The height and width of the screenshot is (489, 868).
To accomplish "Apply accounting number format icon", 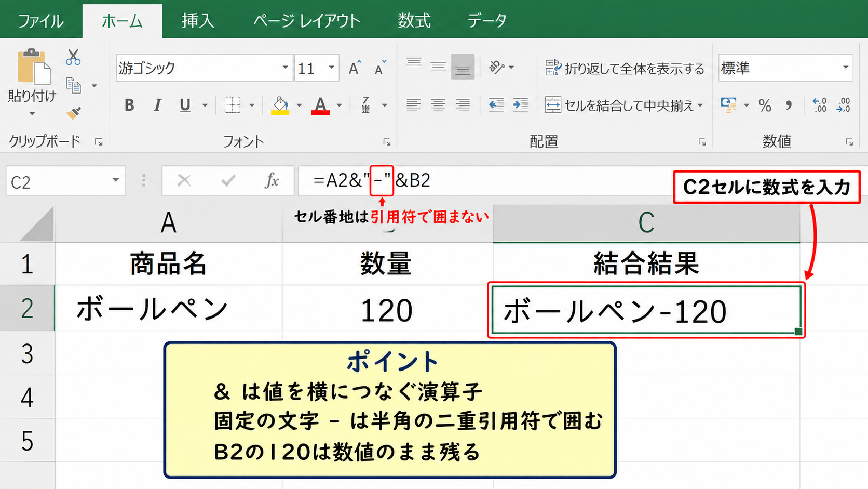I will coord(729,105).
